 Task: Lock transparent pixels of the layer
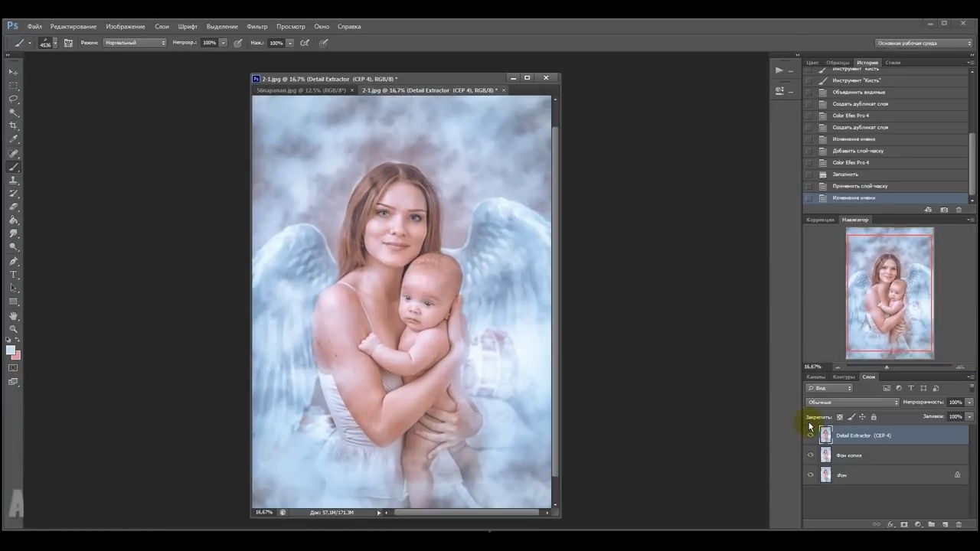(x=840, y=417)
